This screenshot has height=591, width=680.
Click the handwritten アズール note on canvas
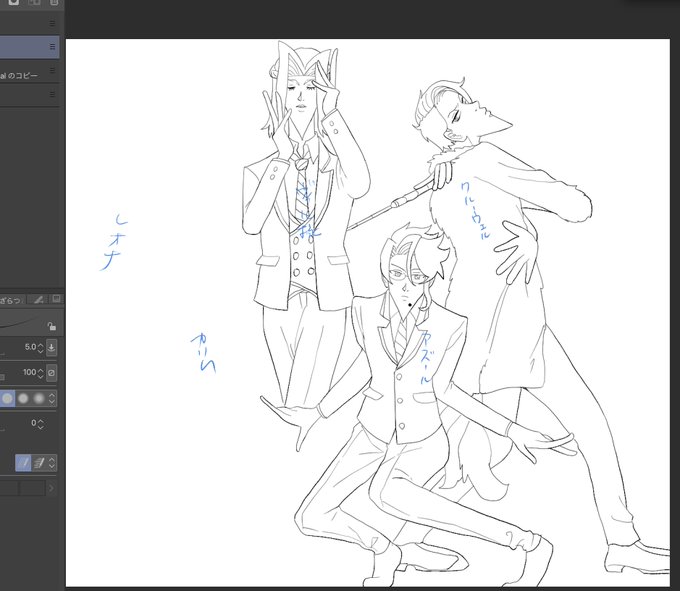tap(426, 358)
